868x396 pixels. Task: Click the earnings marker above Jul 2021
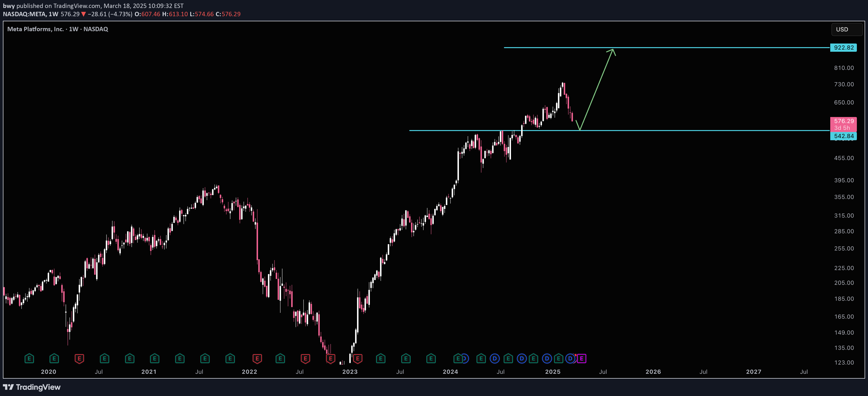tap(205, 359)
